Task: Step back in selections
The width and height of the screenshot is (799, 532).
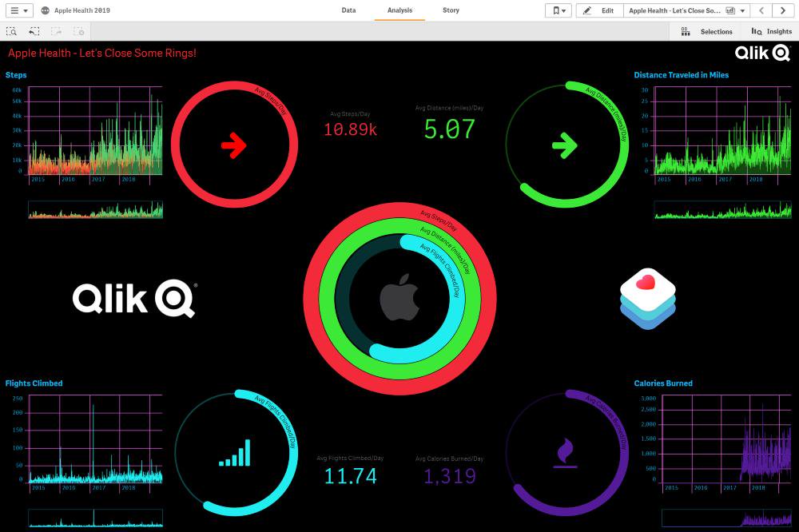Action: pos(34,32)
